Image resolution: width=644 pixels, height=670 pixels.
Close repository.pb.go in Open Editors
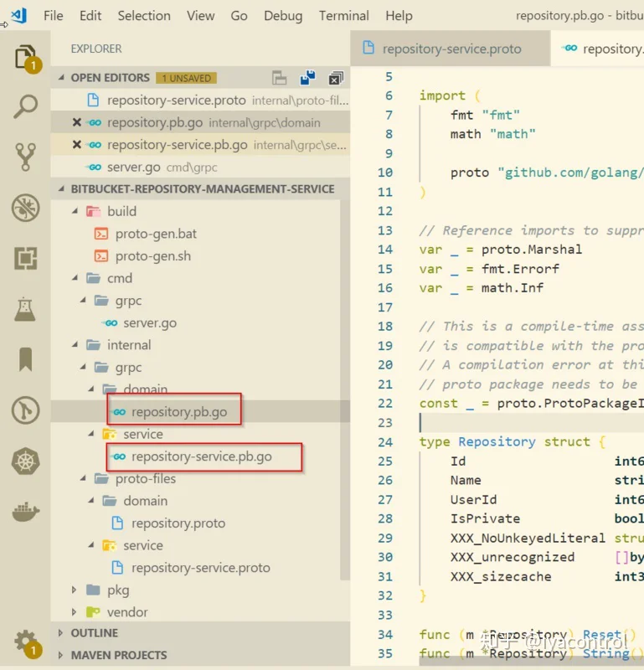[x=77, y=122]
